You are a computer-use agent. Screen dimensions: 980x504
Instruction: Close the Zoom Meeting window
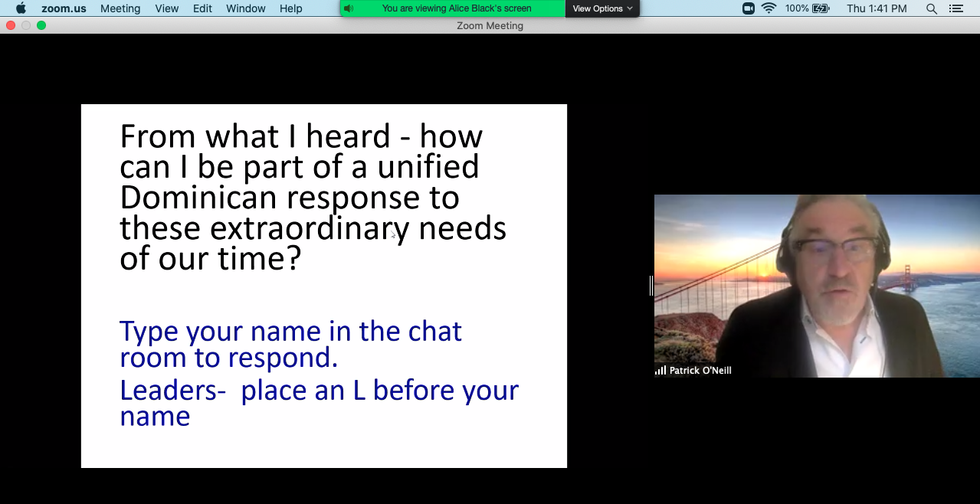point(10,25)
